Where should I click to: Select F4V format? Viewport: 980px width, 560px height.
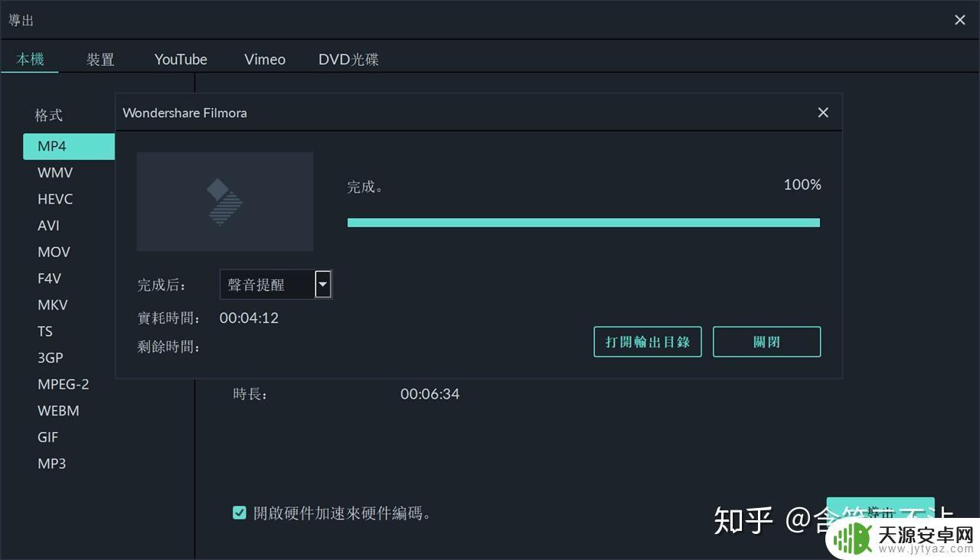pyautogui.click(x=49, y=278)
